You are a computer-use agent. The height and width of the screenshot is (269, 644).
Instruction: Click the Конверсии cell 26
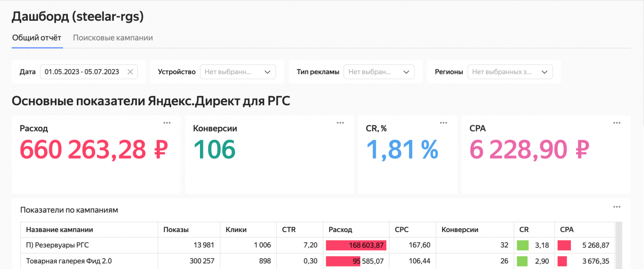tap(504, 261)
